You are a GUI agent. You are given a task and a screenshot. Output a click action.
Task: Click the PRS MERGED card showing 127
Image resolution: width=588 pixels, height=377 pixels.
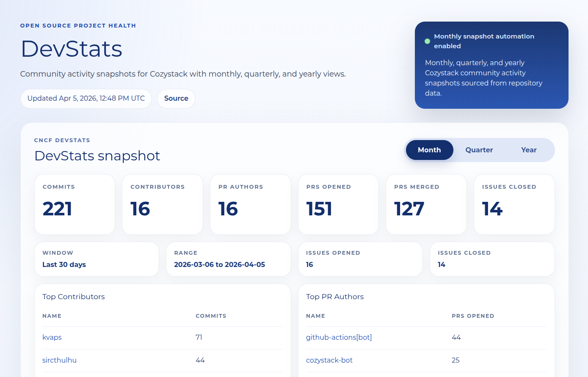(x=426, y=204)
